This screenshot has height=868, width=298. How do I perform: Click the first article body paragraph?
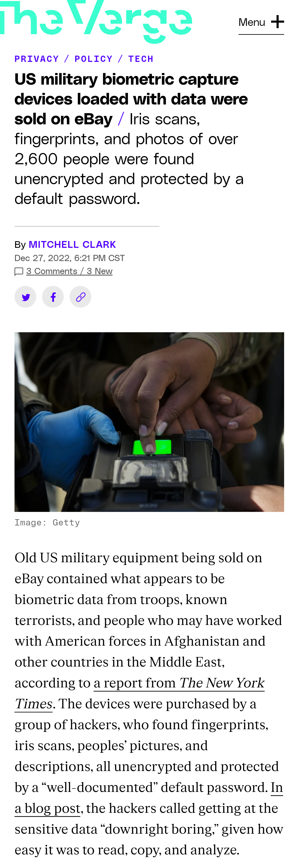[x=148, y=620]
